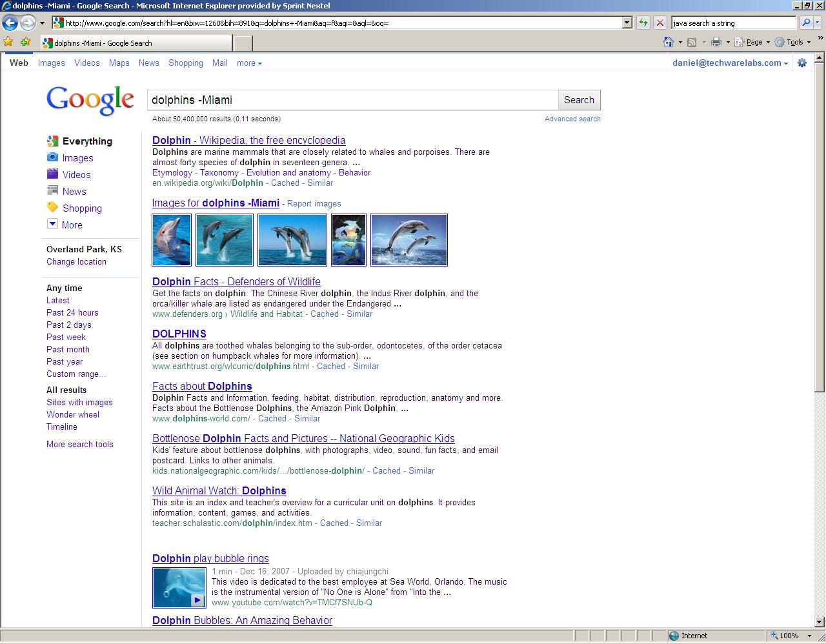Open the 100% zoom level dropdown
The image size is (826, 644).
pyautogui.click(x=809, y=636)
